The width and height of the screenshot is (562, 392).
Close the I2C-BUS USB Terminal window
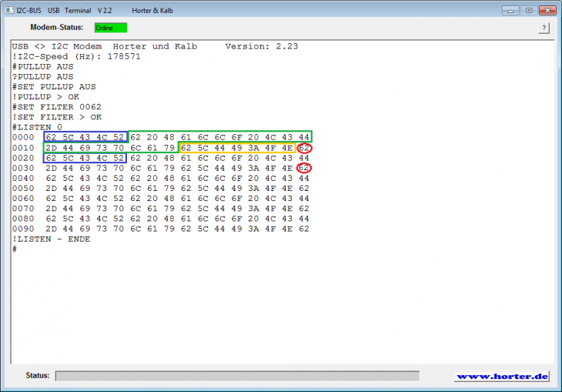point(546,11)
